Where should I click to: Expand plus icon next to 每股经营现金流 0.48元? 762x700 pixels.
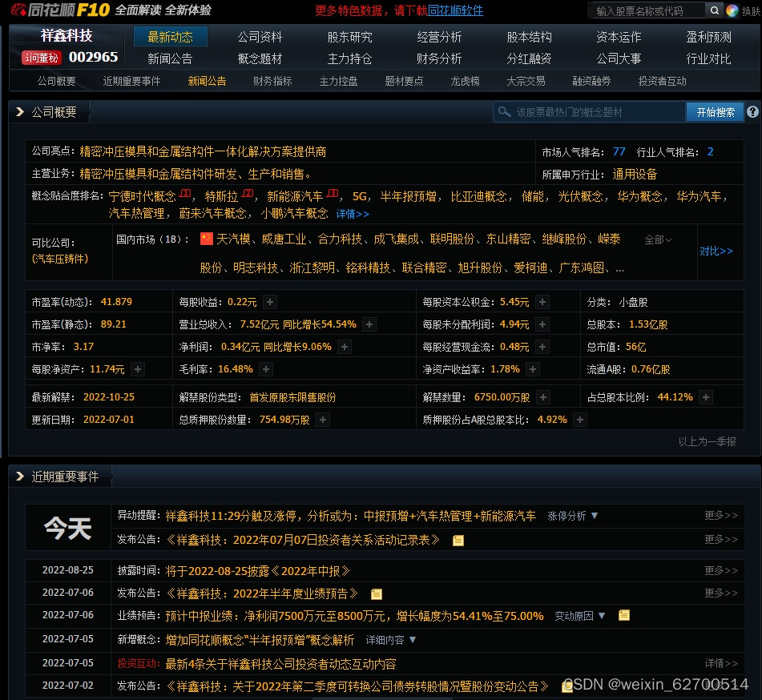[x=542, y=346]
